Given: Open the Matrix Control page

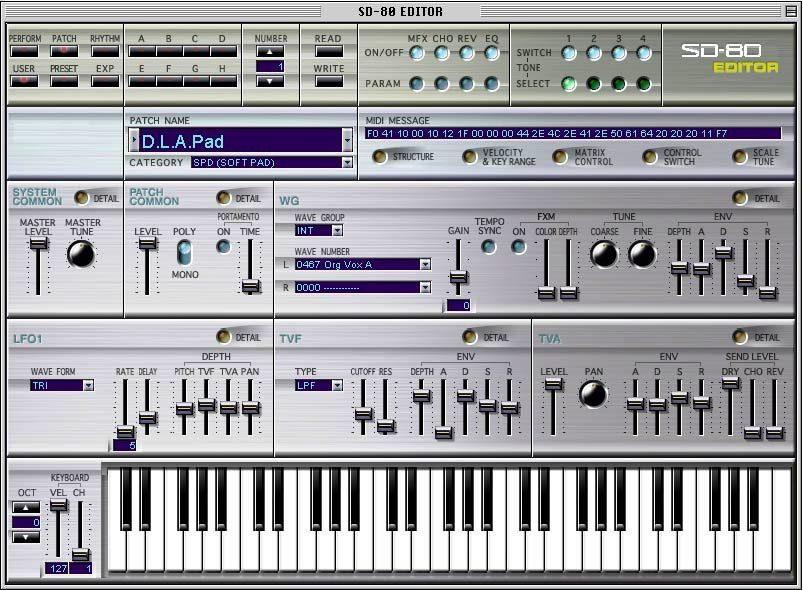Looking at the screenshot, I should tap(560, 157).
